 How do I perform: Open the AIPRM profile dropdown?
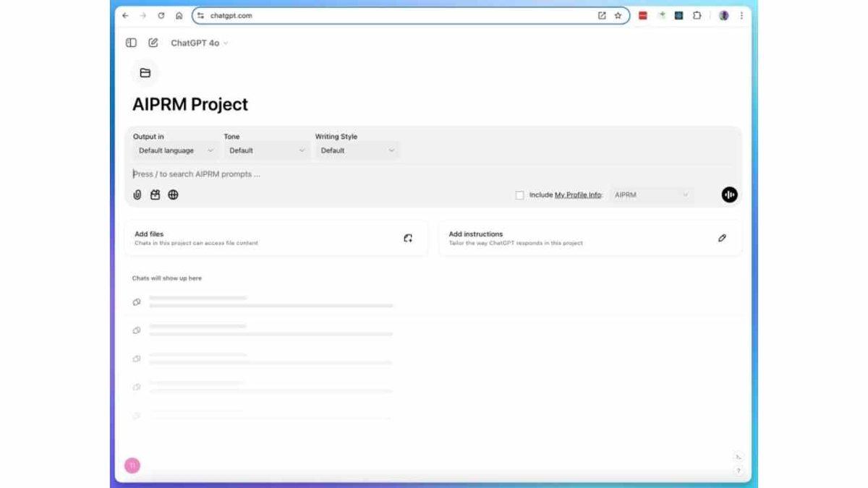(650, 194)
